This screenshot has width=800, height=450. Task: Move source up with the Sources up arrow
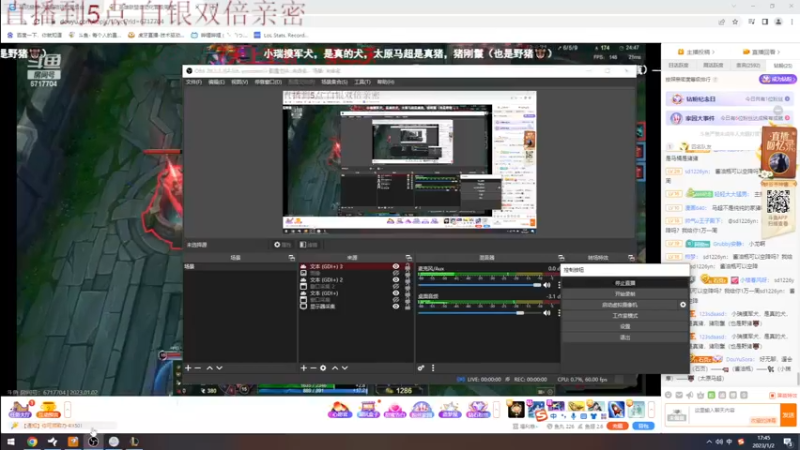click(335, 368)
